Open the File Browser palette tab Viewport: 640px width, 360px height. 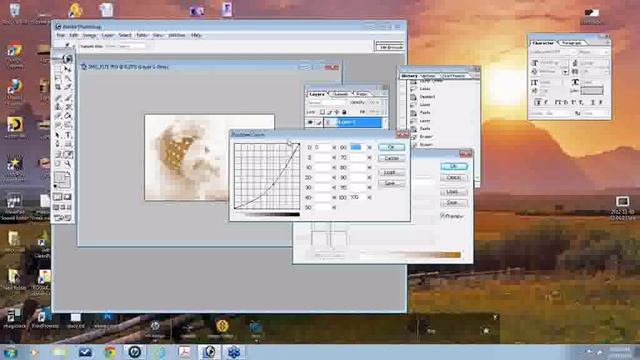click(390, 47)
